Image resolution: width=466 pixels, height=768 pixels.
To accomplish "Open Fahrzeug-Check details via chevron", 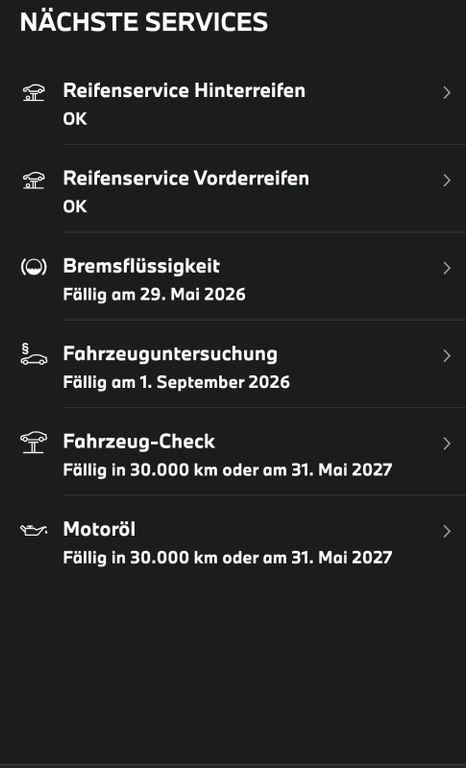I will coord(446,443).
